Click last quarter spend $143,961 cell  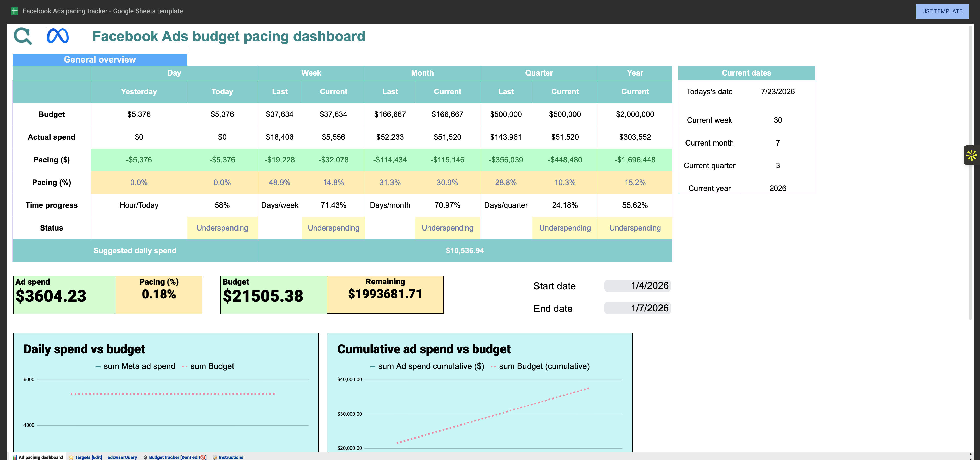coord(506,137)
